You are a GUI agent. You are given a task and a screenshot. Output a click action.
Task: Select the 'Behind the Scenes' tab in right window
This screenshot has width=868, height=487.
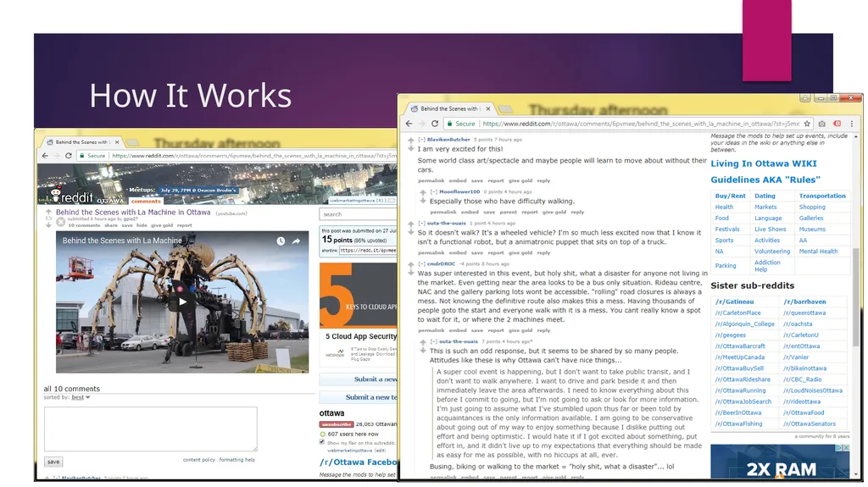451,108
